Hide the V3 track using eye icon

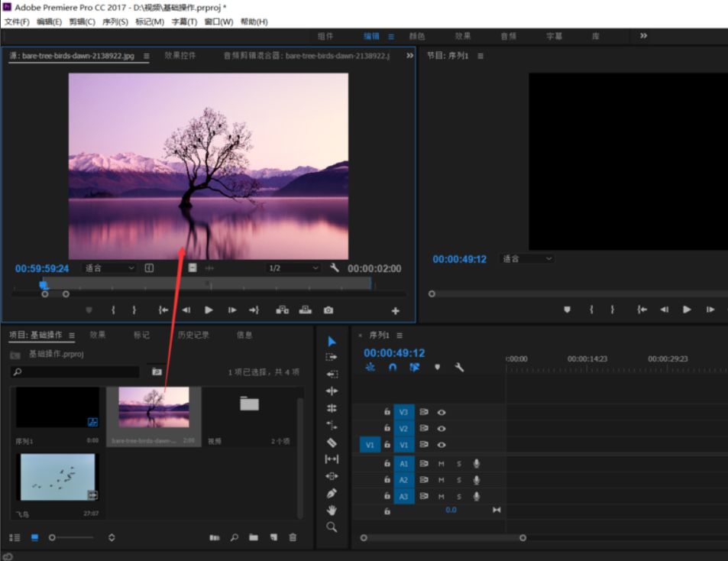(x=442, y=412)
